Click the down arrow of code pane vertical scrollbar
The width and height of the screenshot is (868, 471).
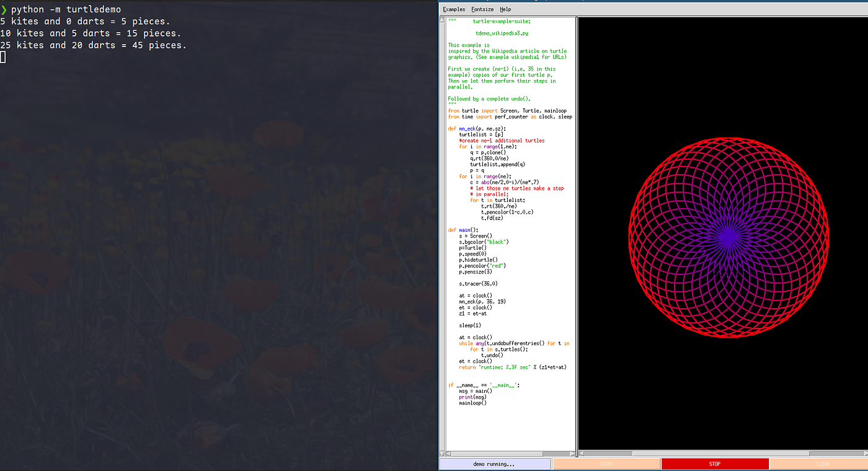(443, 454)
